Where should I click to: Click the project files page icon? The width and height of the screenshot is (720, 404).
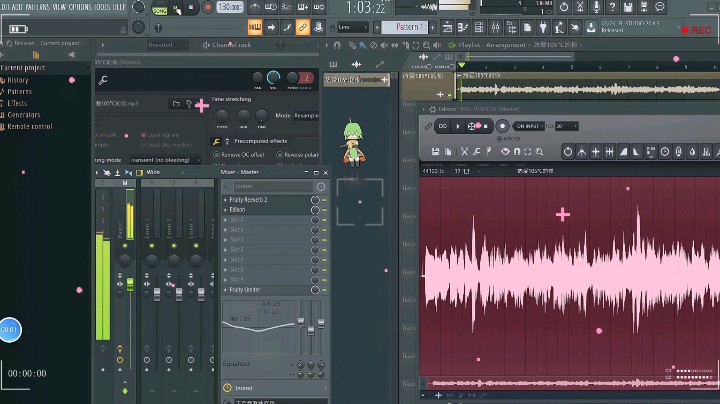(x=527, y=28)
